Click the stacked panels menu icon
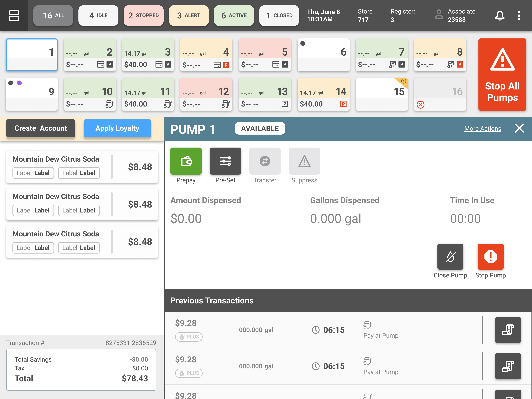The height and width of the screenshot is (399, 532). pyautogui.click(x=14, y=16)
